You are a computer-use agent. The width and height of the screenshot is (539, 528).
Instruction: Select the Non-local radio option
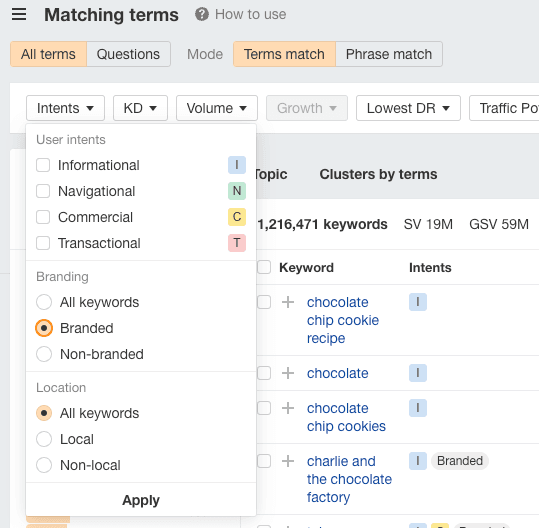(x=44, y=465)
